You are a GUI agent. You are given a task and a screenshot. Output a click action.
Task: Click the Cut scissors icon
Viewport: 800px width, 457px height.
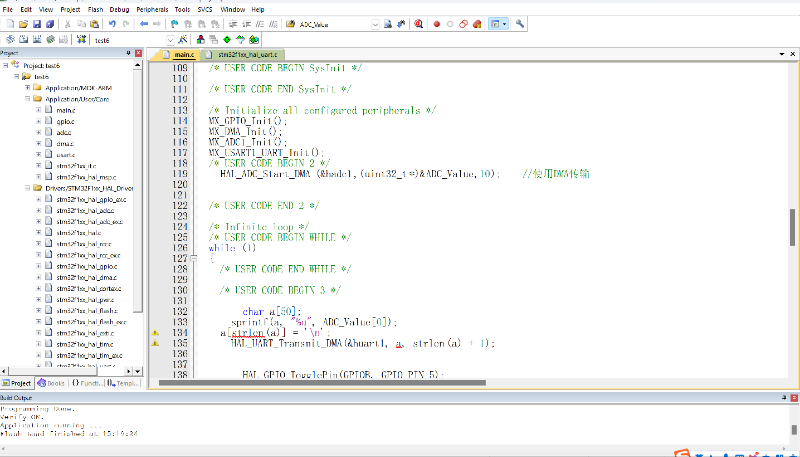click(x=68, y=23)
